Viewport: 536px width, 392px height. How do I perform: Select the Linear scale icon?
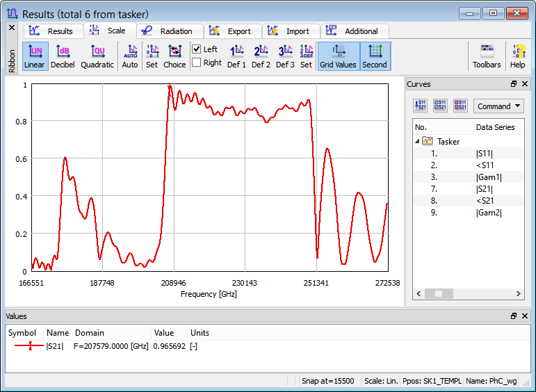click(34, 56)
